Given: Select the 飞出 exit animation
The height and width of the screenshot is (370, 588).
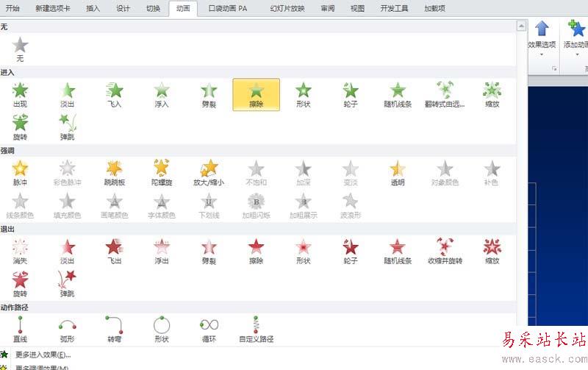Looking at the screenshot, I should click(x=115, y=252).
